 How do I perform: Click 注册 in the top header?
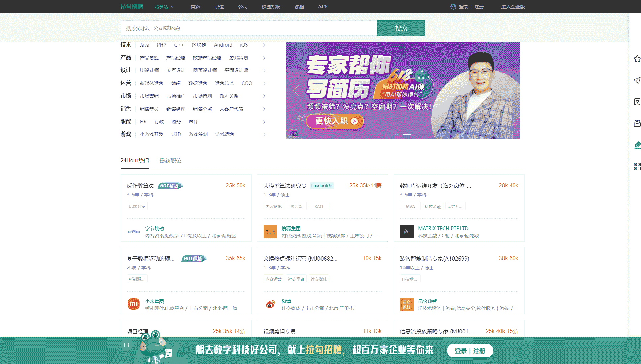tap(479, 7)
